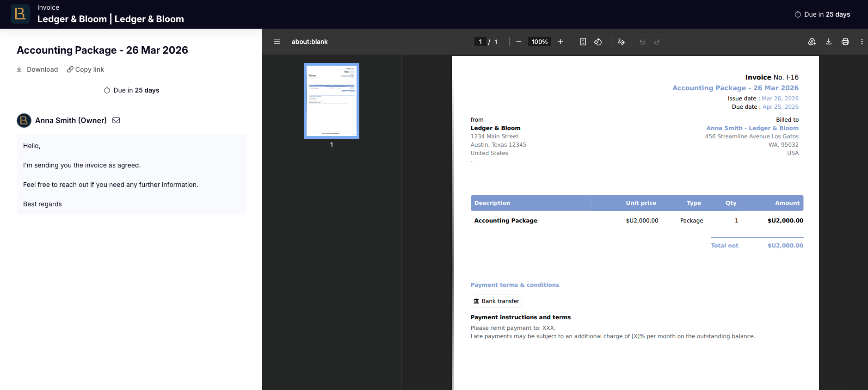Click the 'Invoice No. I-16' text

[x=772, y=77]
